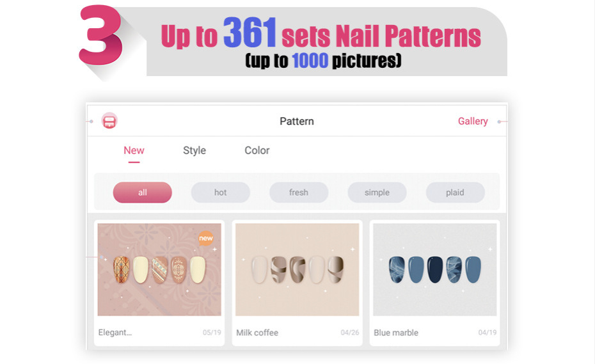Click the orange 'new' badge
This screenshot has height=364, width=595.
coord(205,238)
